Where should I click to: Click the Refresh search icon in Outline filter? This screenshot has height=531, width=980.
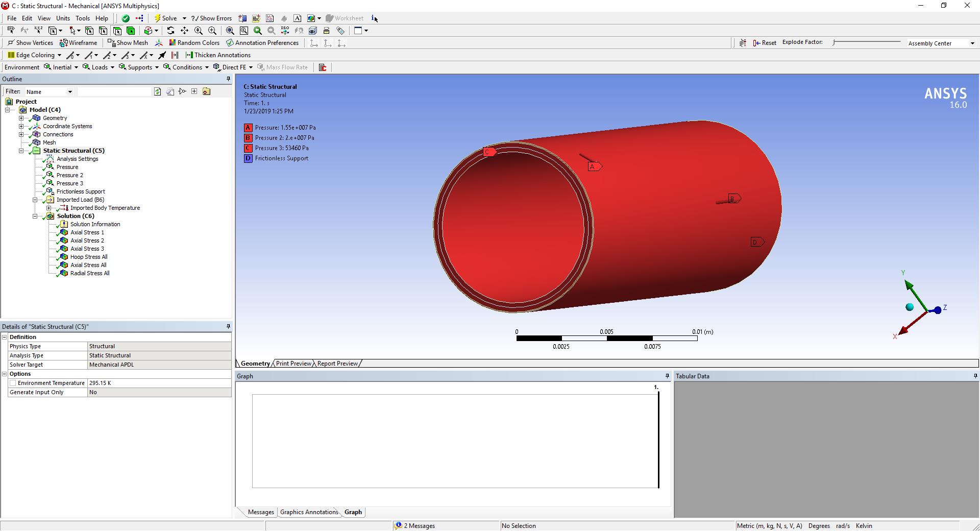click(x=158, y=91)
